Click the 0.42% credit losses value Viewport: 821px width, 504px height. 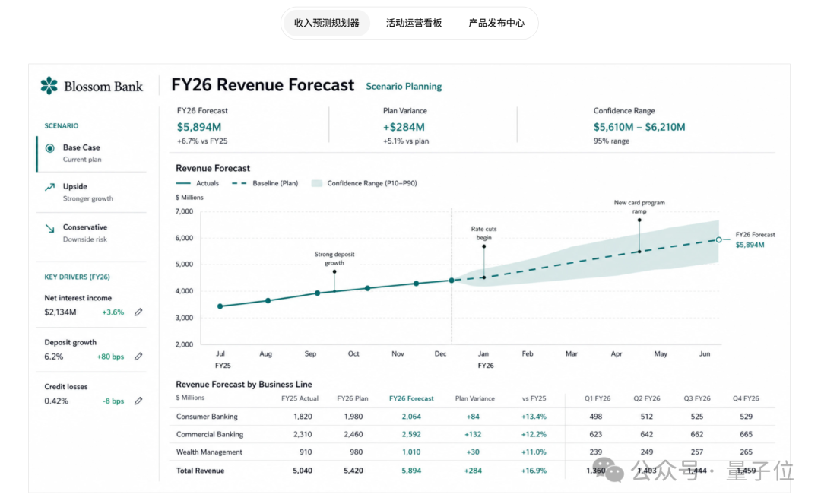56,401
